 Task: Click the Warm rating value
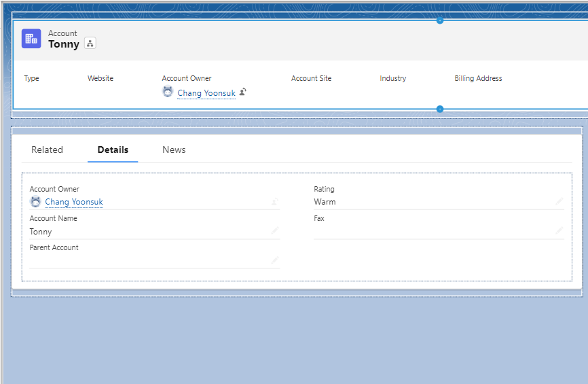pyautogui.click(x=325, y=202)
